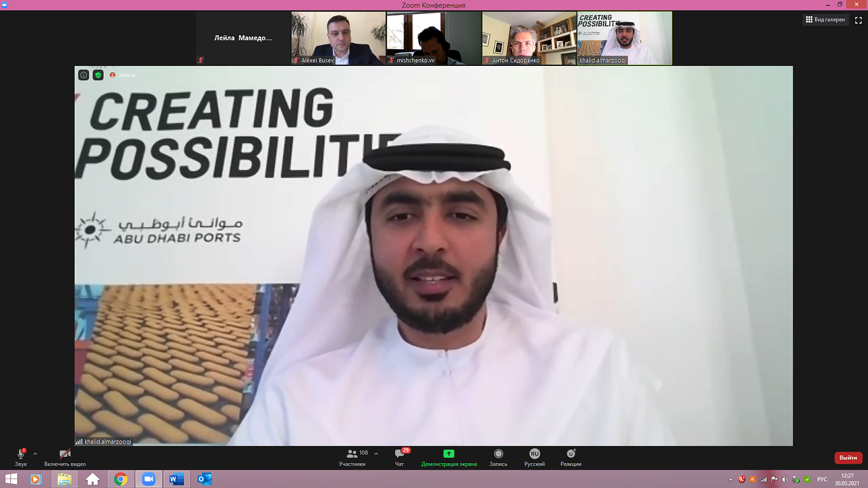Expand the audio options caret beside Звук
The height and width of the screenshot is (488, 868).
(35, 454)
